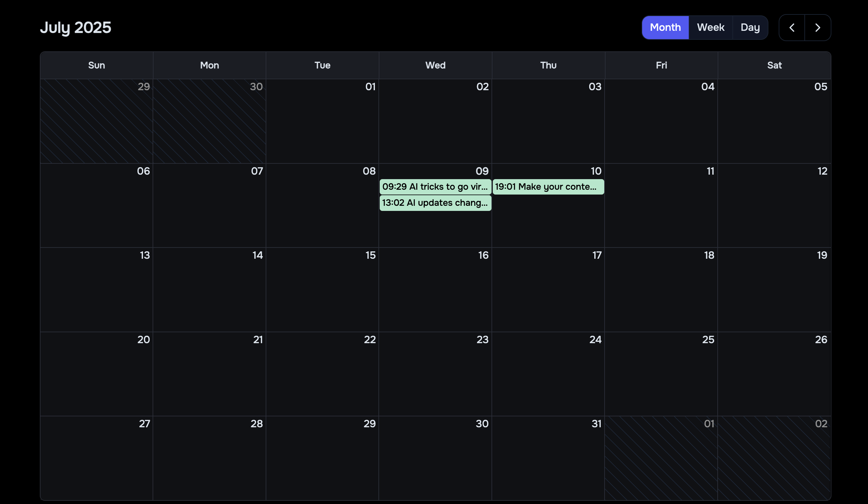868x504 pixels.
Task: Click the Sat weekday header
Action: click(774, 65)
